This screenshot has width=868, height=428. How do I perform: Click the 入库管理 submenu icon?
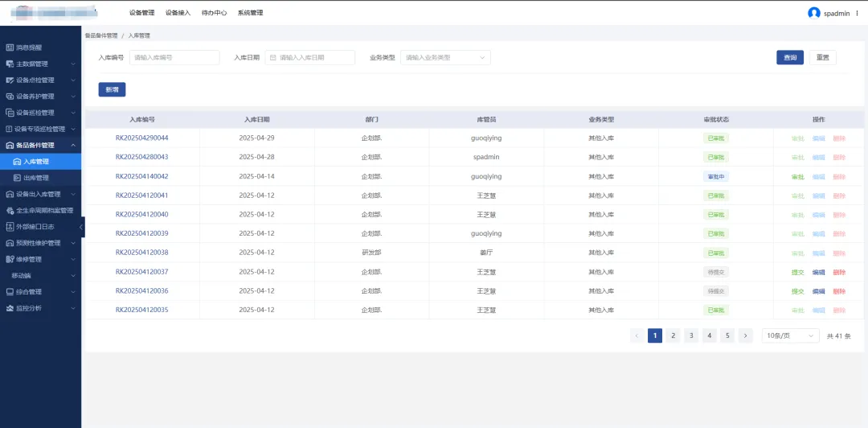(x=17, y=162)
